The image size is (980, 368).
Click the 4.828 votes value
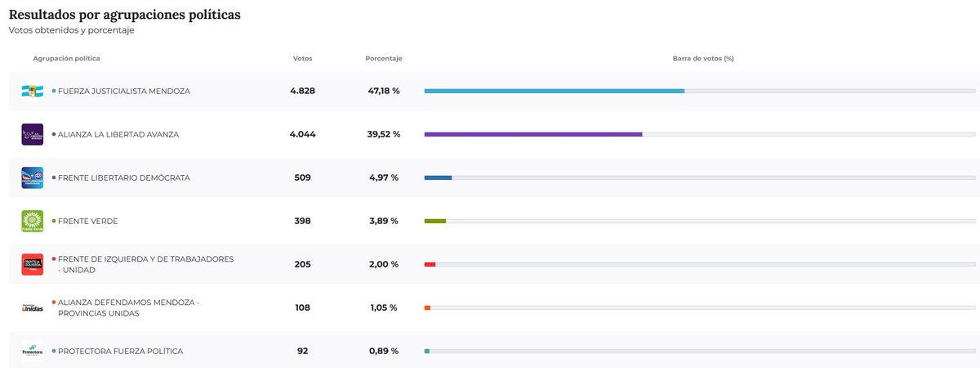coord(302,91)
